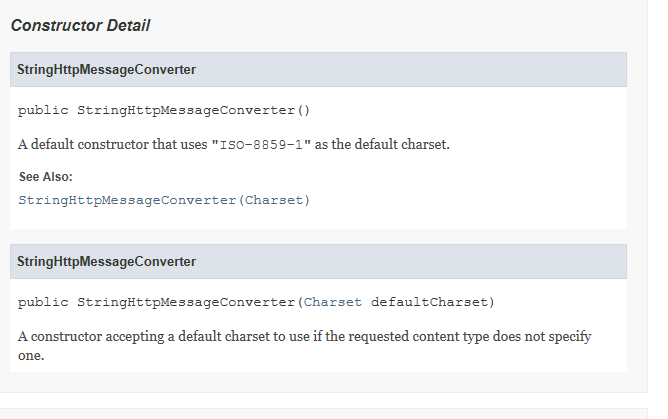Click the phrase "as the default charset."
Screen dimensions: 668x419
pos(382,145)
